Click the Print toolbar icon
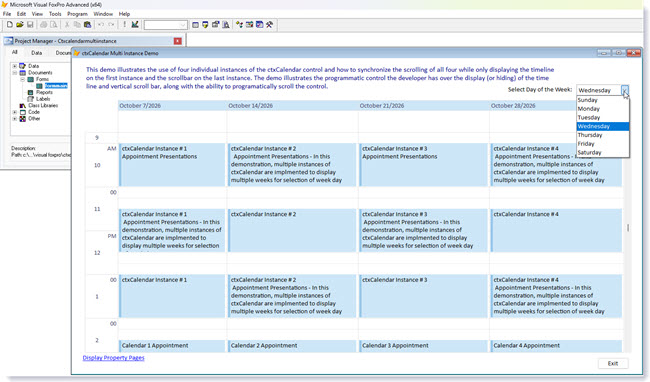Screen dimensions: 650x382 tap(44, 25)
